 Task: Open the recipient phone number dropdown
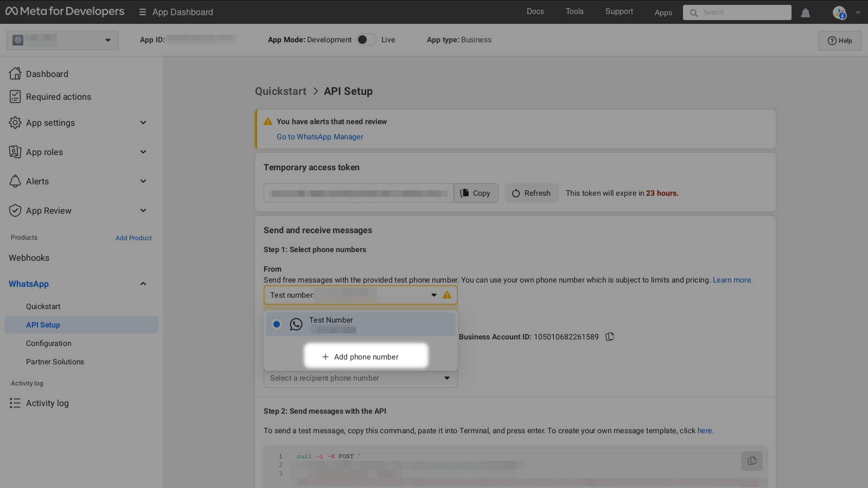click(361, 378)
